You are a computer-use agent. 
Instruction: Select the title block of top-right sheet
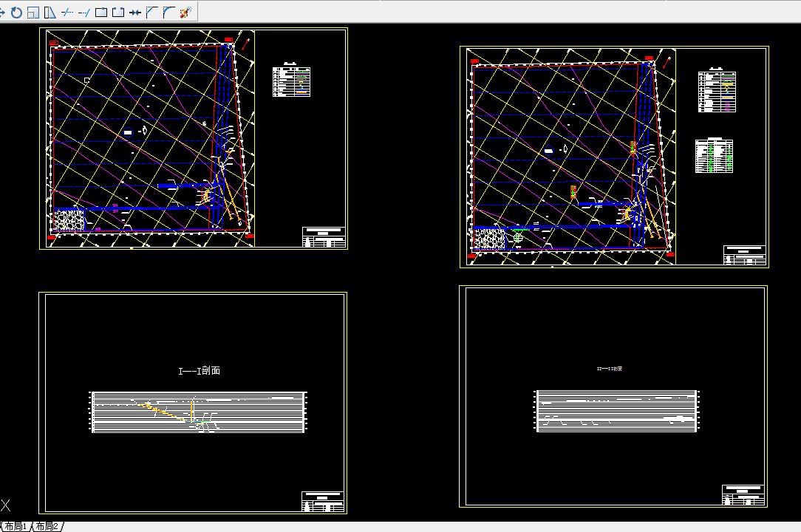coord(745,255)
